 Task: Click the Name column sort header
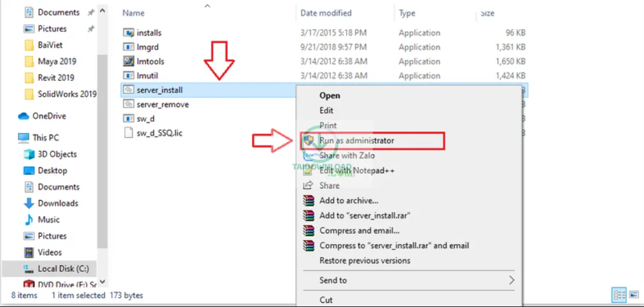click(x=134, y=12)
